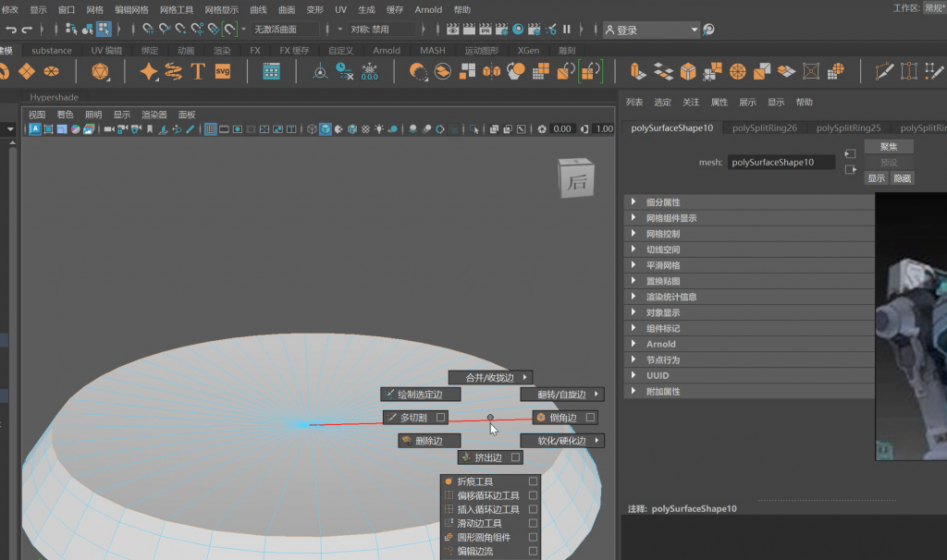
Task: Click the 聚焦 button
Action: pos(889,147)
